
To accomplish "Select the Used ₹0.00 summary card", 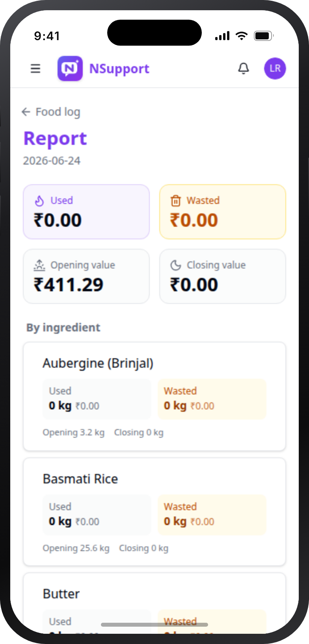I will [x=86, y=212].
